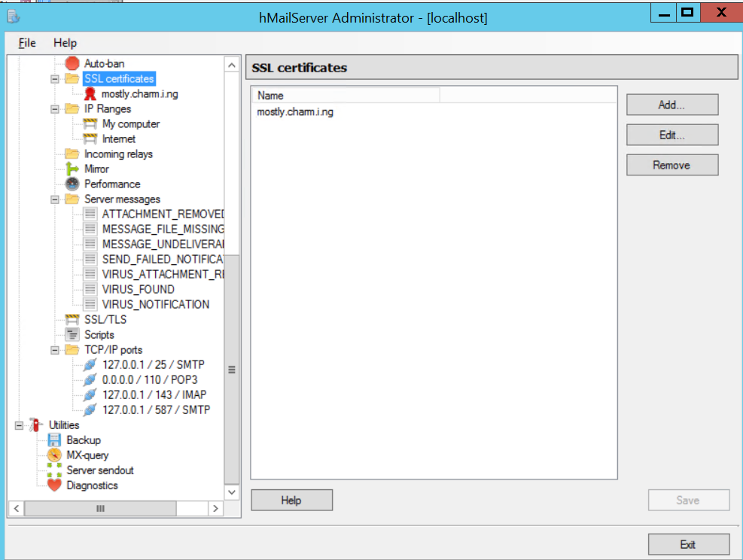Viewport: 743px width, 560px height.
Task: Click the tree vertical scrollbar thumb
Action: point(232,370)
